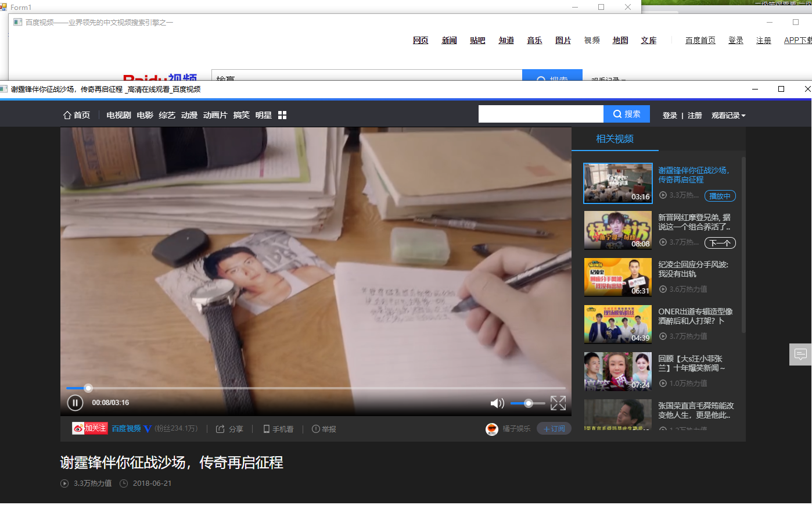Viewport: 812px width, 505px height.
Task: Report this video using the 举报 icon
Action: tap(314, 429)
